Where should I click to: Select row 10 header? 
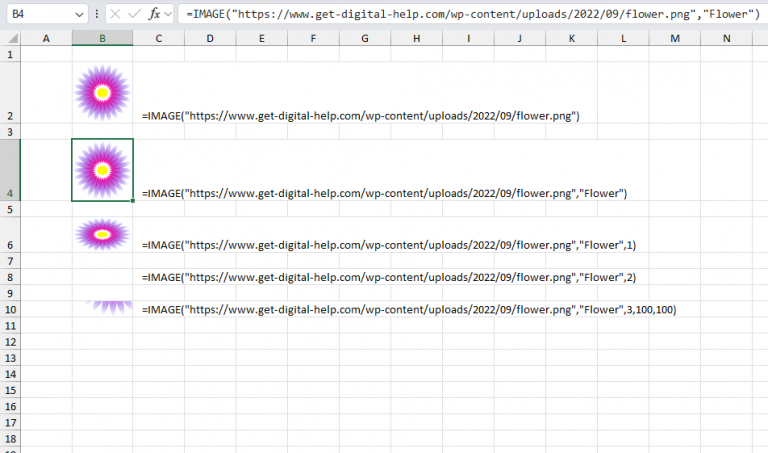[10, 310]
